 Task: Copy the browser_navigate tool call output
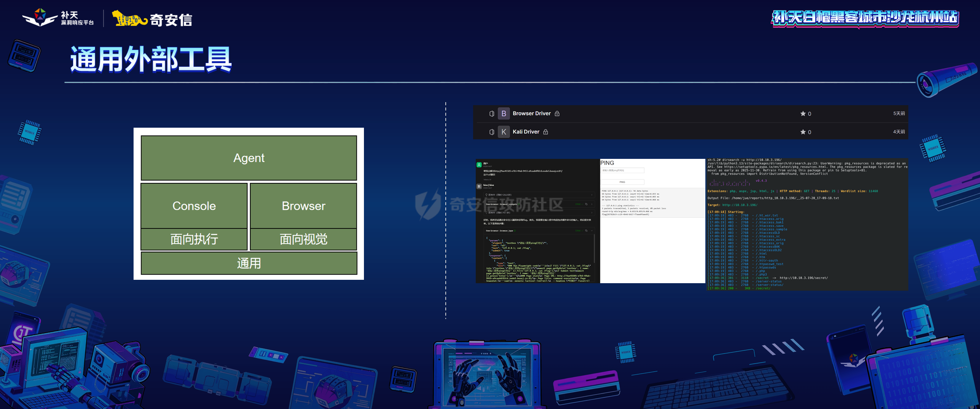pyautogui.click(x=586, y=204)
